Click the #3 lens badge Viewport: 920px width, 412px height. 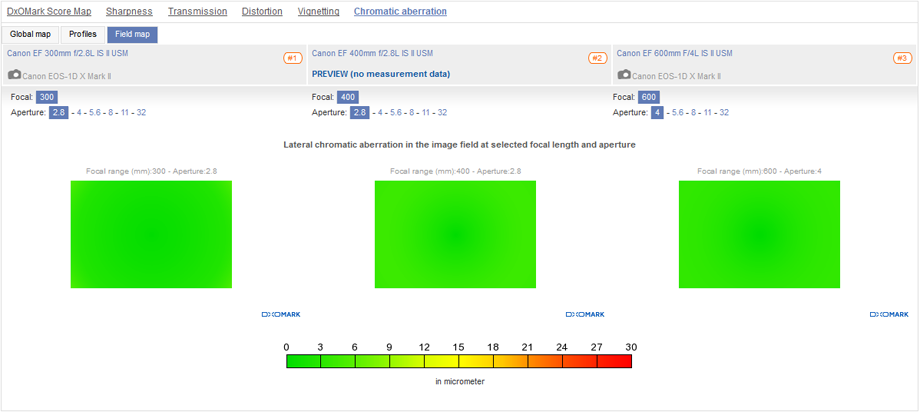(x=902, y=58)
